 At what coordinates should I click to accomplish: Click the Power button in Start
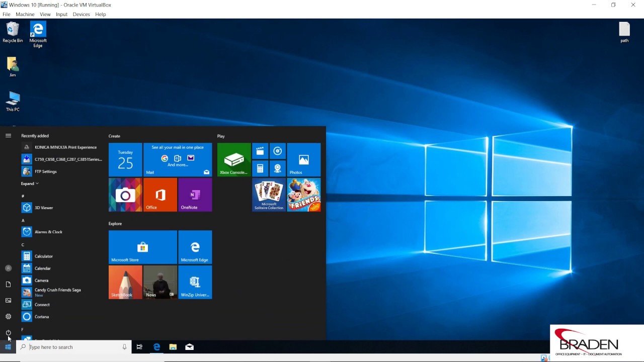(x=8, y=333)
